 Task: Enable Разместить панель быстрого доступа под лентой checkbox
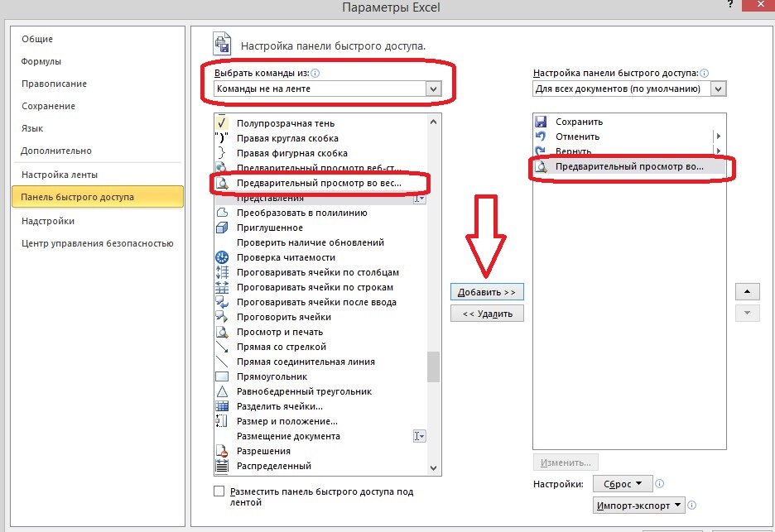[x=219, y=491]
